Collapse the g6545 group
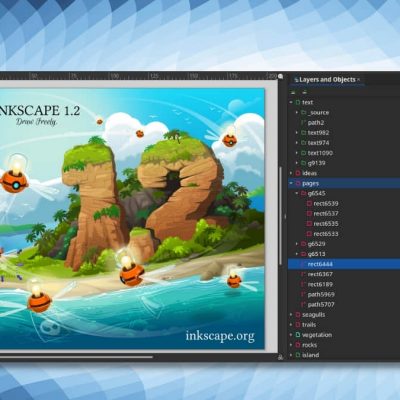400x400 pixels. (x=297, y=193)
